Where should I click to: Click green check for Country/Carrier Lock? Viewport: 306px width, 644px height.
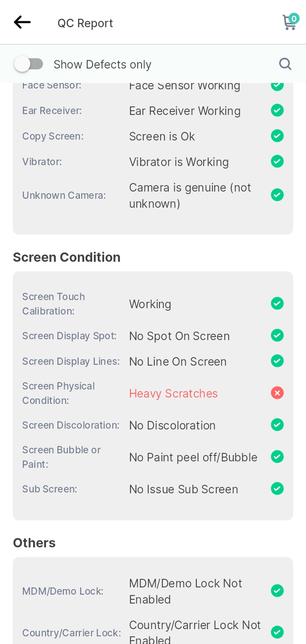(277, 633)
